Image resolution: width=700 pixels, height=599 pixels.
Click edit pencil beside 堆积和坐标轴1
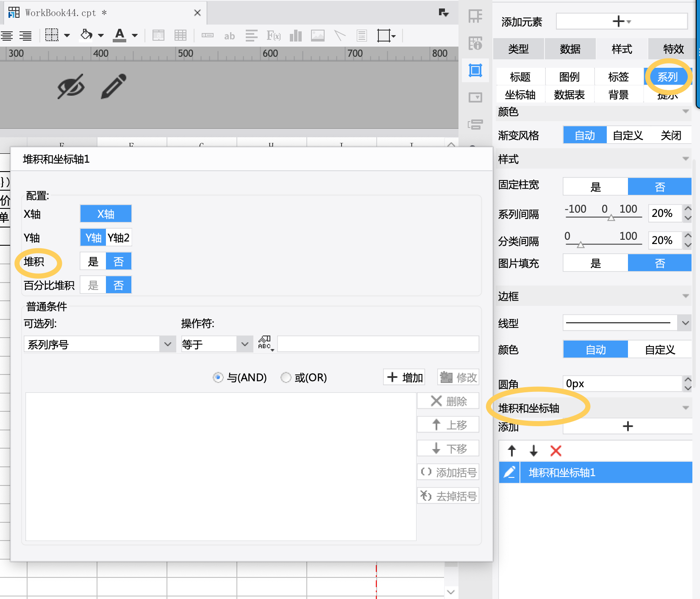509,472
